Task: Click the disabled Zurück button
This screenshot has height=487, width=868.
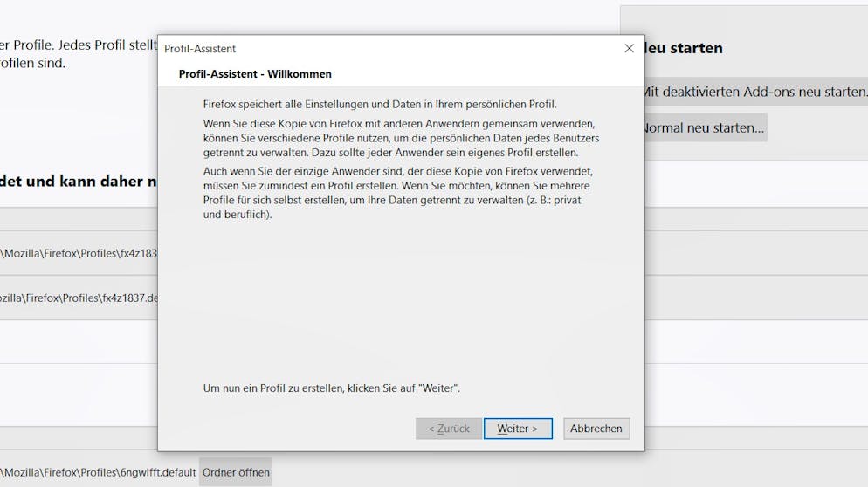Action: tap(448, 429)
